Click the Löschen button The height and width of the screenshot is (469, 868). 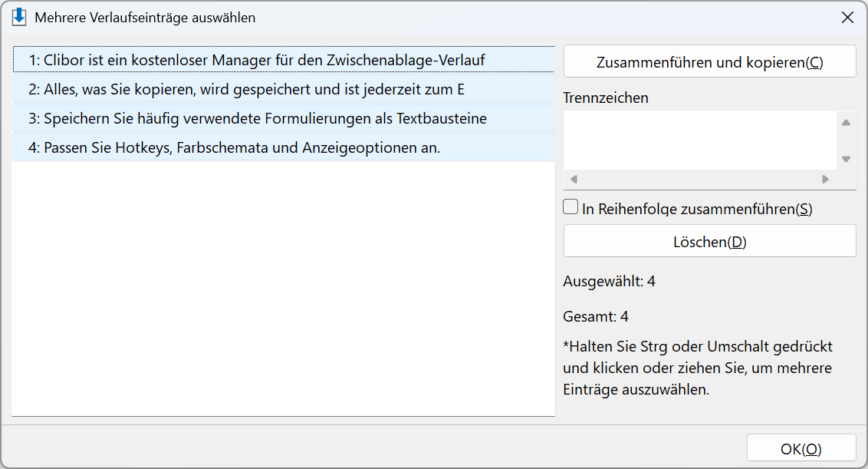click(710, 242)
